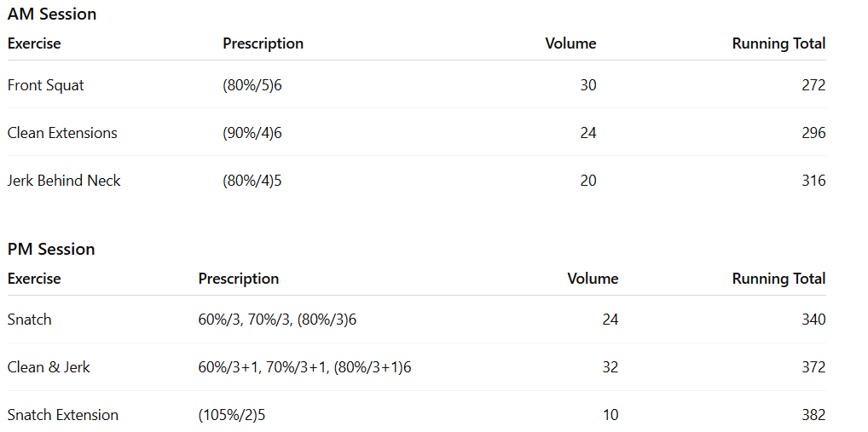This screenshot has width=868, height=432.
Task: Click the (90%/4)6 prescription cell
Action: (252, 133)
